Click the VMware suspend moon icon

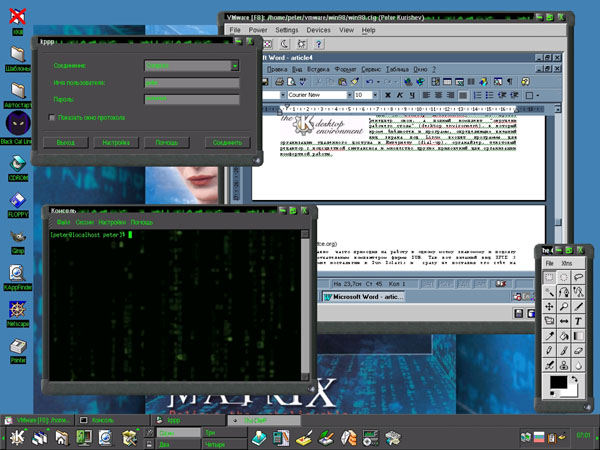(284, 44)
